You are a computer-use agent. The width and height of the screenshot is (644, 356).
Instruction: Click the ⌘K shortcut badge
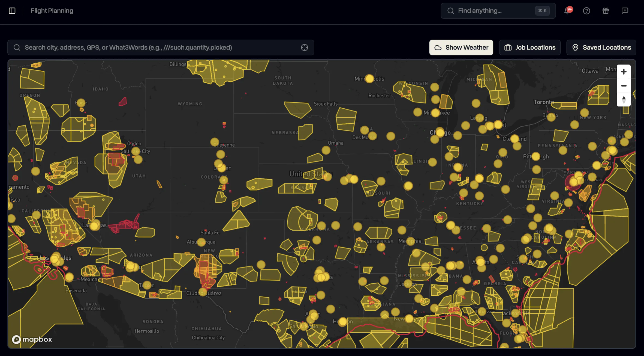[542, 11]
